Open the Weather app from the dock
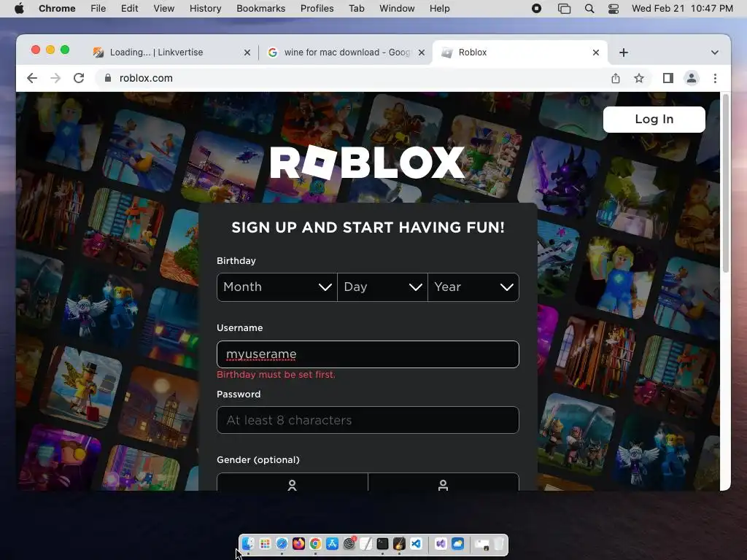 [458, 544]
